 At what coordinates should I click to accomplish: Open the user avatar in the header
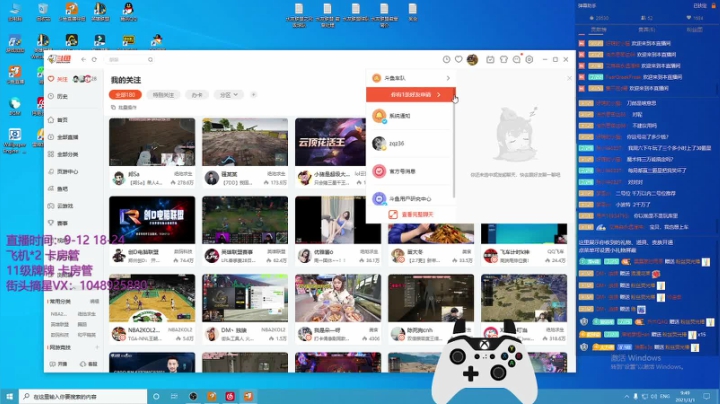(472, 59)
